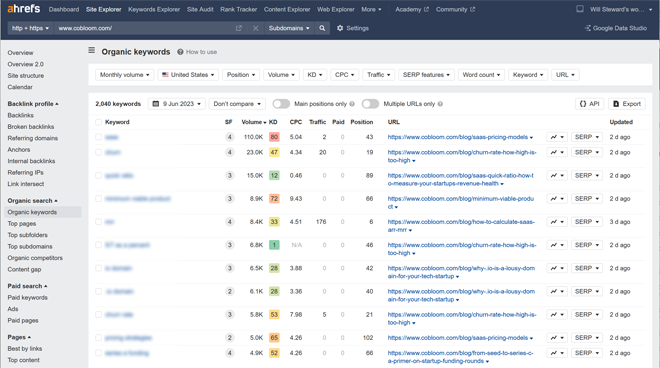The height and width of the screenshot is (368, 660).
Task: Click SF badge 4 in the 110.0K row
Action: click(229, 137)
